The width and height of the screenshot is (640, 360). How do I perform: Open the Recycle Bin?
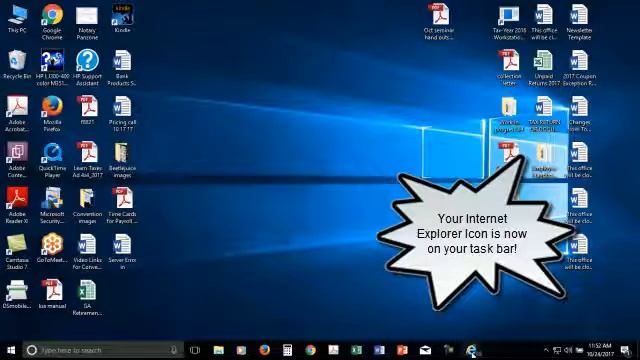[x=17, y=65]
